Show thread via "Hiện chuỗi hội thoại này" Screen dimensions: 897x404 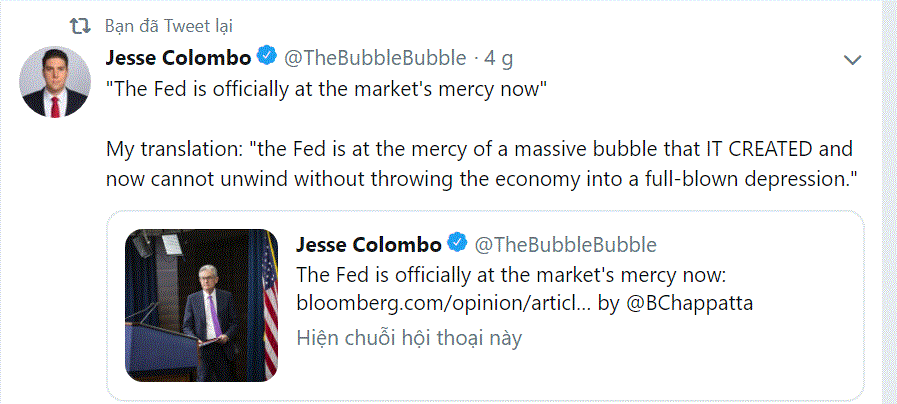(409, 338)
